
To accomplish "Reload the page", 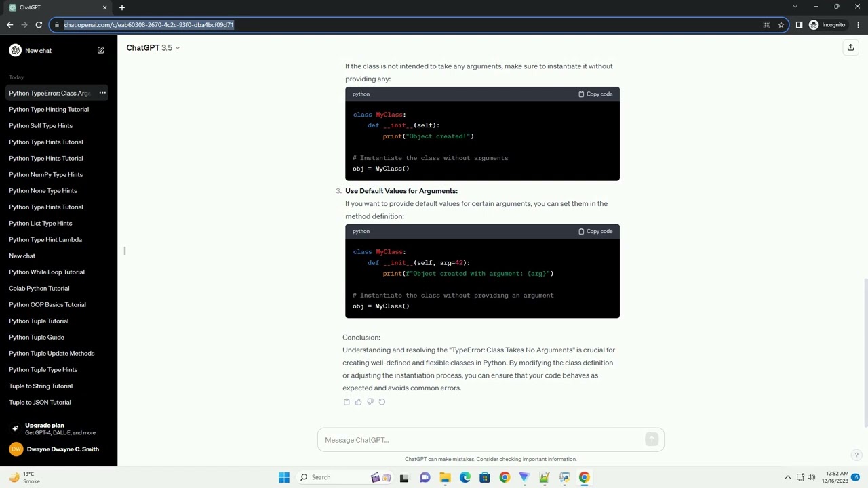I will [39, 25].
